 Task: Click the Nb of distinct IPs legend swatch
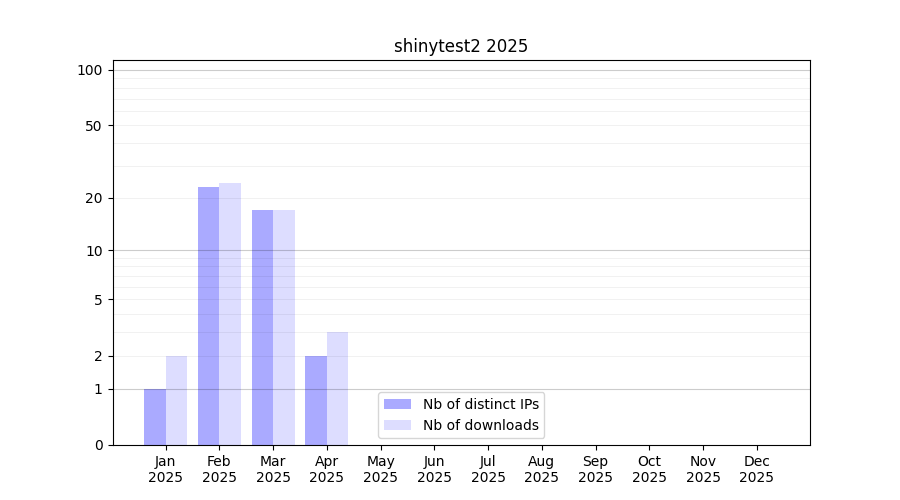click(x=397, y=404)
